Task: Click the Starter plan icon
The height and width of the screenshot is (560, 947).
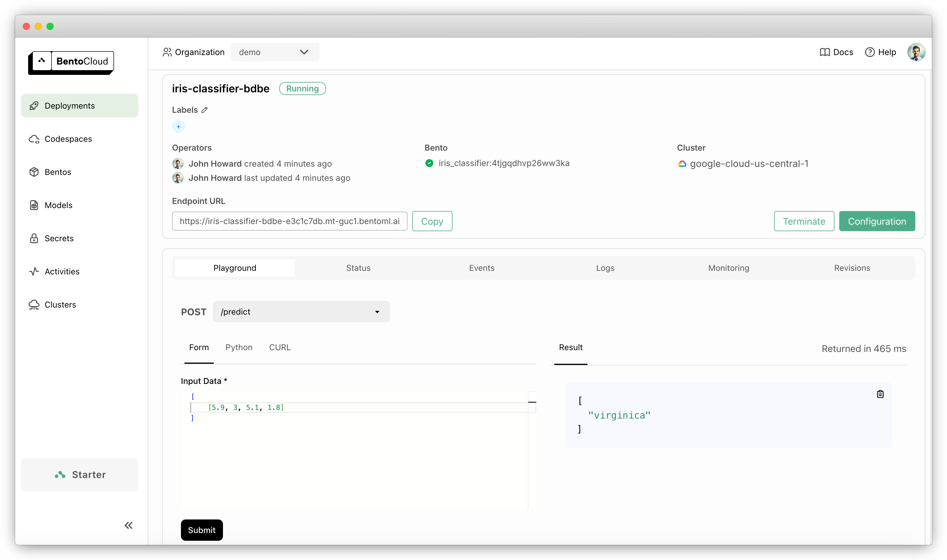Action: (x=60, y=475)
